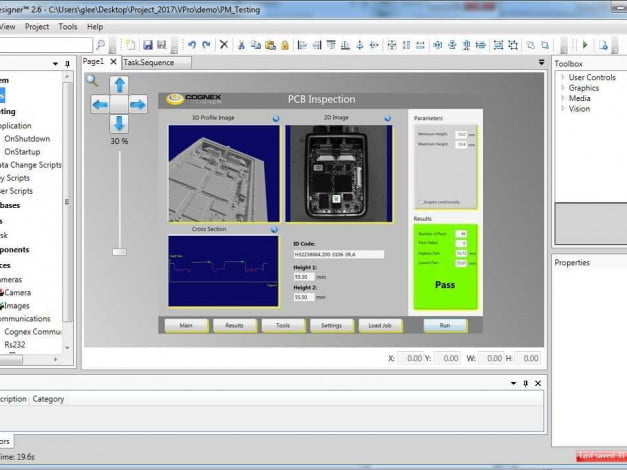Click the Settings button on the canvas
The height and width of the screenshot is (470, 627).
click(x=331, y=326)
